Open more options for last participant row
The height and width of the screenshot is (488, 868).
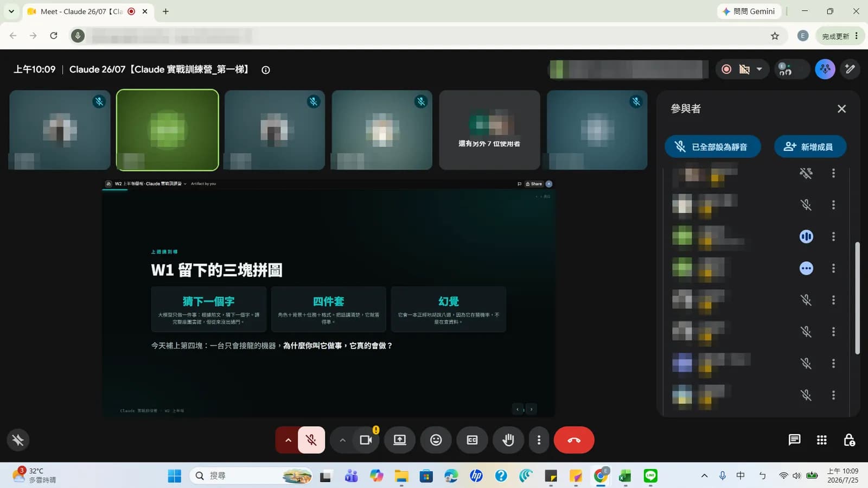point(833,395)
